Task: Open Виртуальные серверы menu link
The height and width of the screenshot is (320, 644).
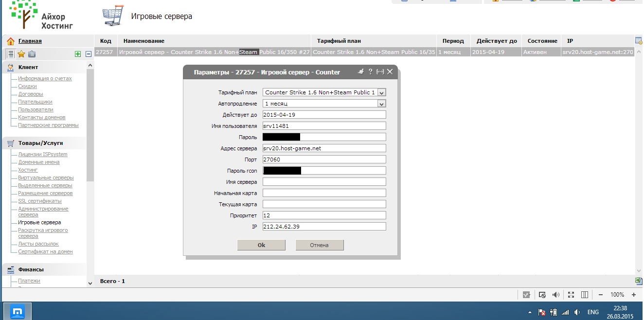Action: click(46, 178)
